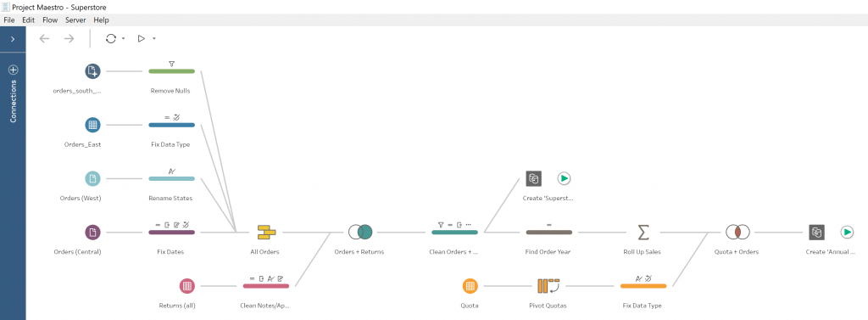Image resolution: width=868 pixels, height=320 pixels.
Task: Select the Remove Nulls clean step bar
Action: click(x=171, y=71)
